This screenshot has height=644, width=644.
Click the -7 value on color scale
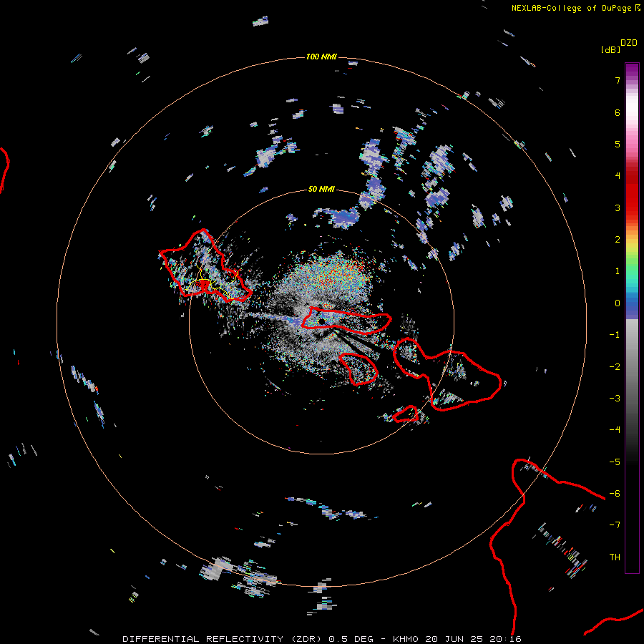(615, 525)
